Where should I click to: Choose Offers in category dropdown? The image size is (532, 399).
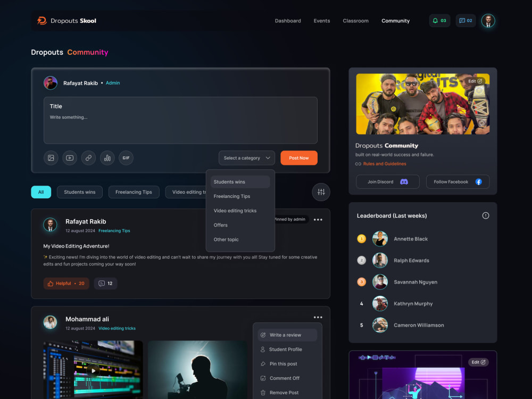240,225
